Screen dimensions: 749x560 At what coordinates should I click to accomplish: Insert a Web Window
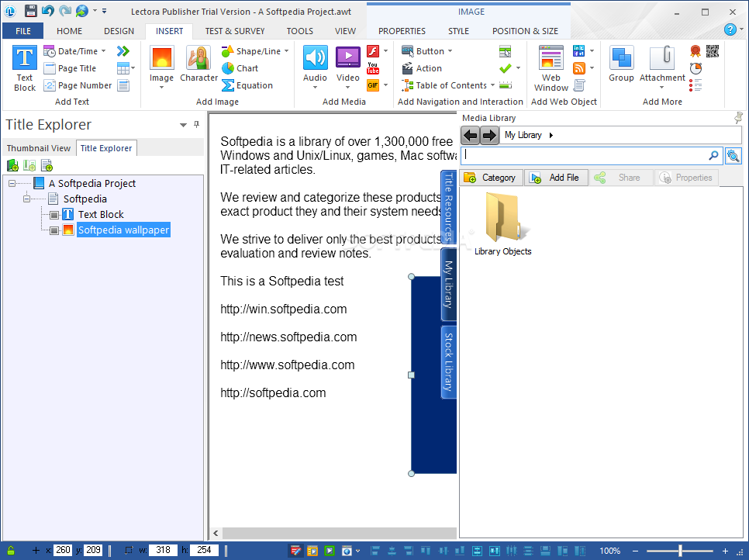[x=551, y=68]
